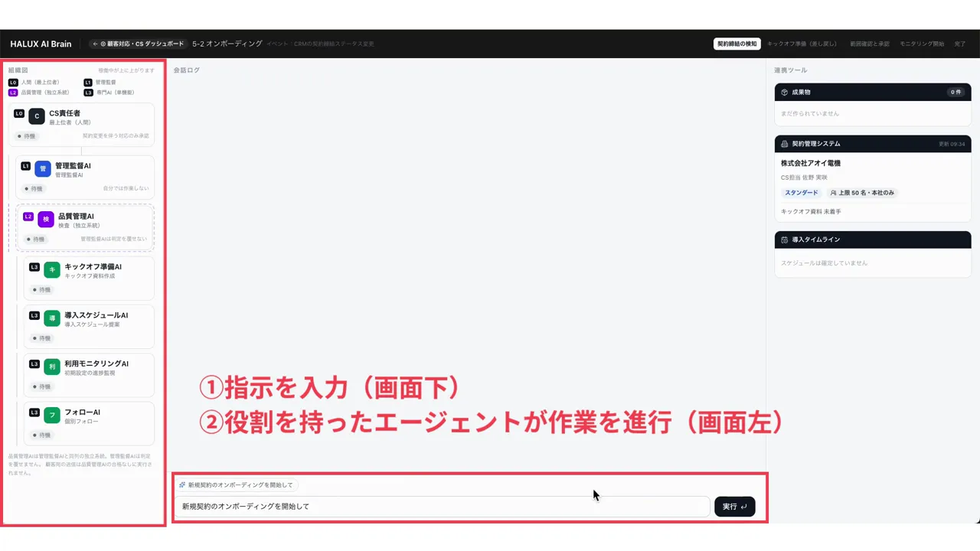This screenshot has height=551, width=980.
Task: Go back to 顧客対応・CS ダッシュボード
Action: 138,44
